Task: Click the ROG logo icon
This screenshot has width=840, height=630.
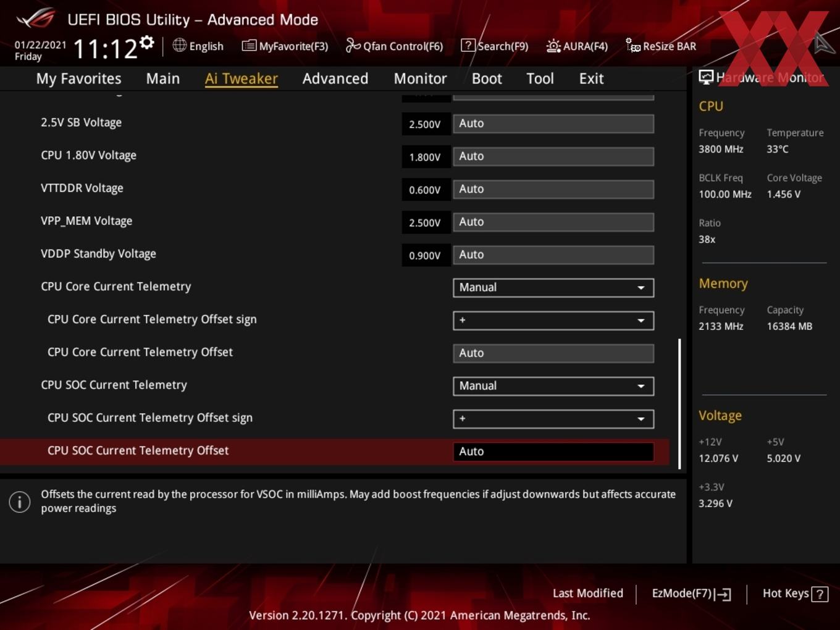Action: pyautogui.click(x=36, y=19)
